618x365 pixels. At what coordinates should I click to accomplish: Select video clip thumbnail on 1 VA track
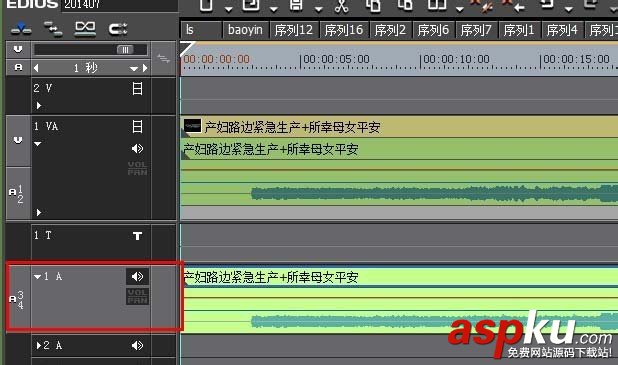point(192,126)
